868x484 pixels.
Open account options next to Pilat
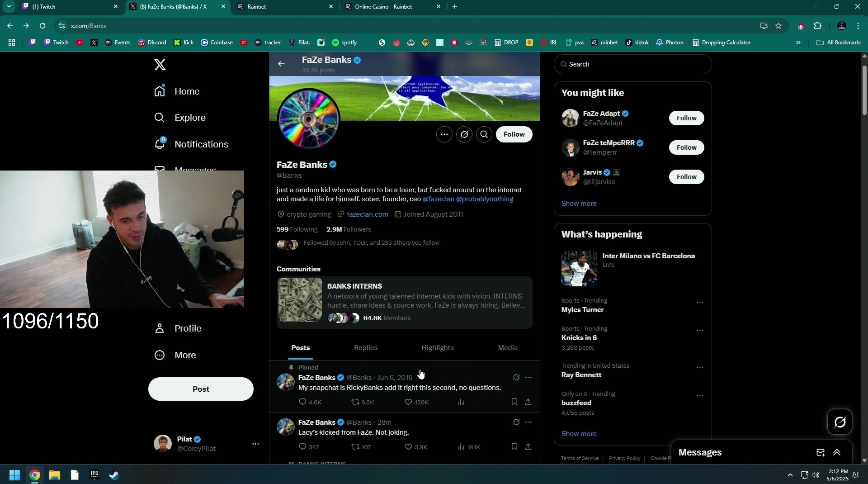point(255,444)
